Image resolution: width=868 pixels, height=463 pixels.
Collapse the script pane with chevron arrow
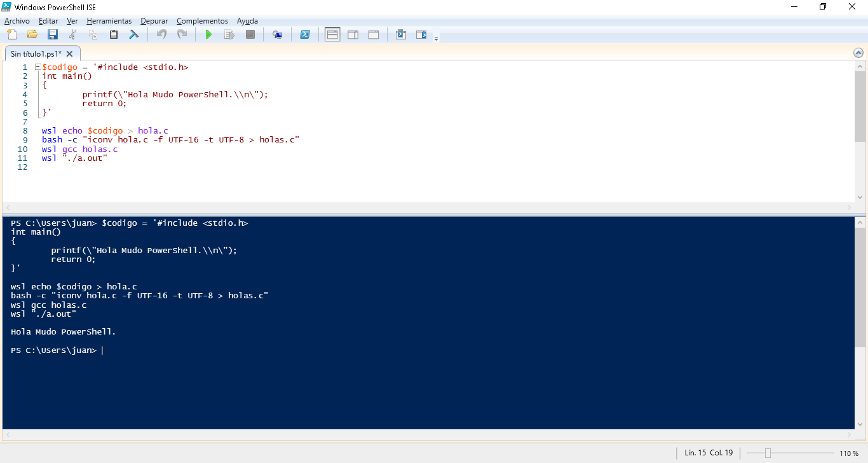[858, 53]
